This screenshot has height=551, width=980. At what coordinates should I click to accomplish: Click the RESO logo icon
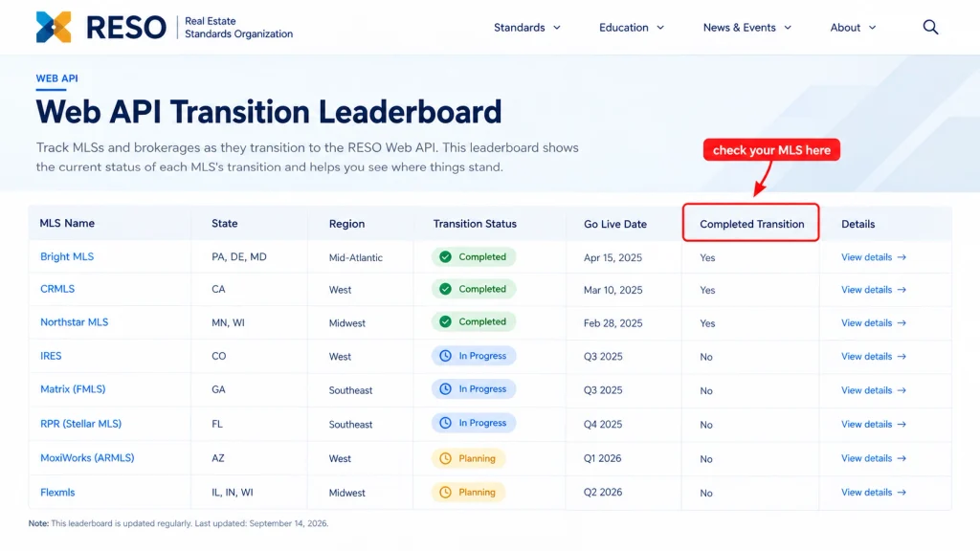pos(54,27)
